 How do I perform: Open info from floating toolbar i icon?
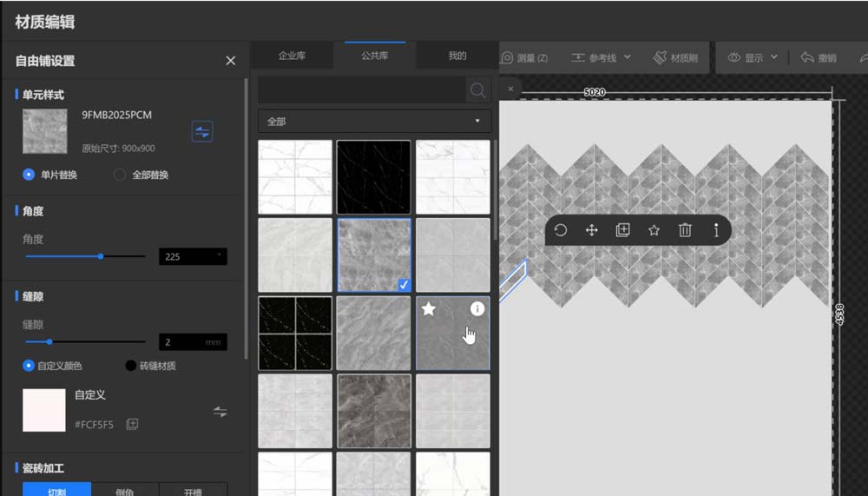[716, 230]
